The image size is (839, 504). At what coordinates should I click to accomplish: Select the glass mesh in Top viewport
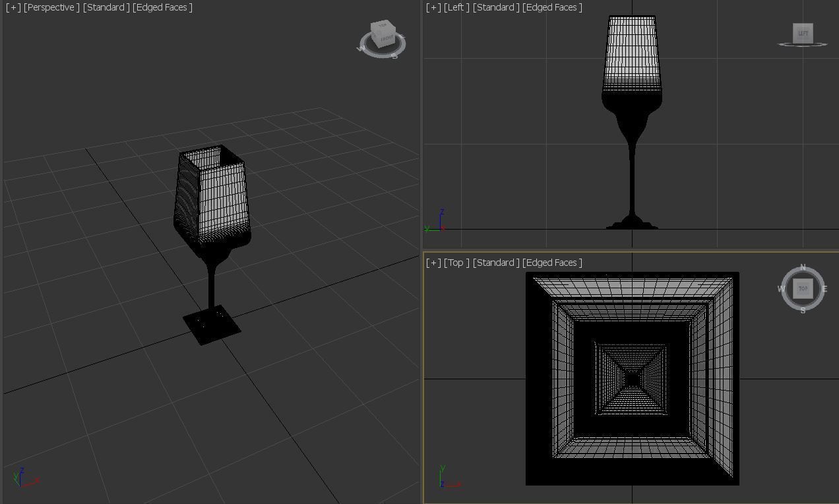pyautogui.click(x=632, y=379)
